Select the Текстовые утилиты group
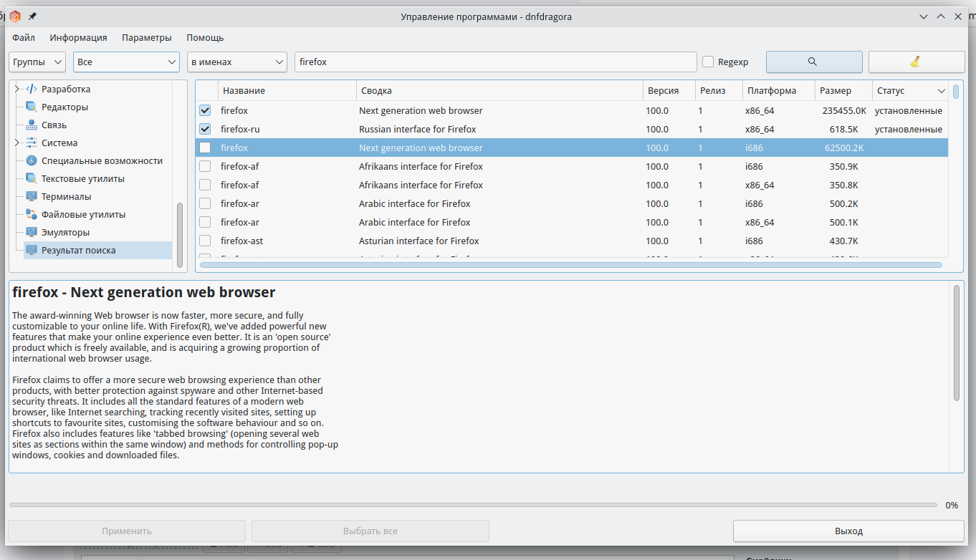Screen dimensions: 976x560 click(x=83, y=179)
